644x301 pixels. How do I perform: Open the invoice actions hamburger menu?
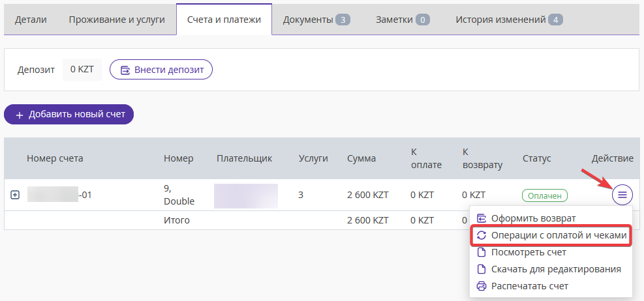[x=622, y=195]
